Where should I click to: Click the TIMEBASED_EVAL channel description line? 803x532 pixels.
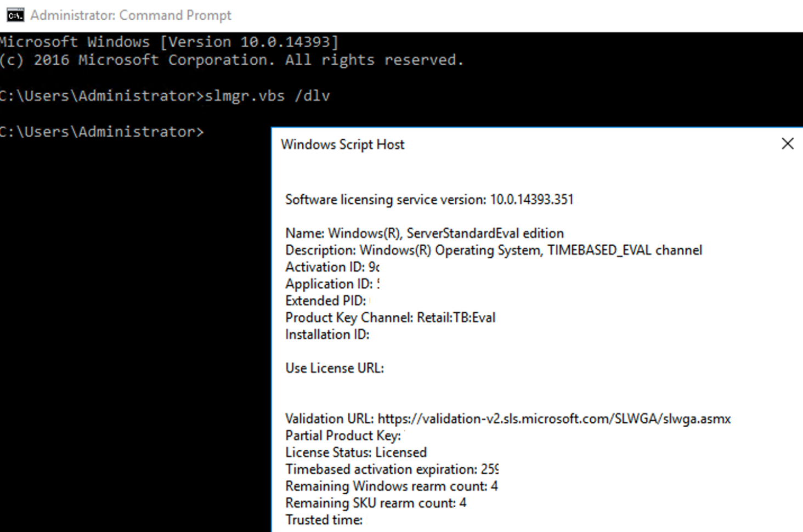pyautogui.click(x=494, y=251)
